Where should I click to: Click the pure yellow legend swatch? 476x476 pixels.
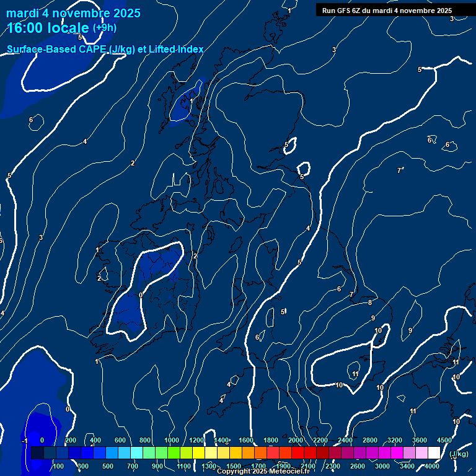click(x=198, y=452)
